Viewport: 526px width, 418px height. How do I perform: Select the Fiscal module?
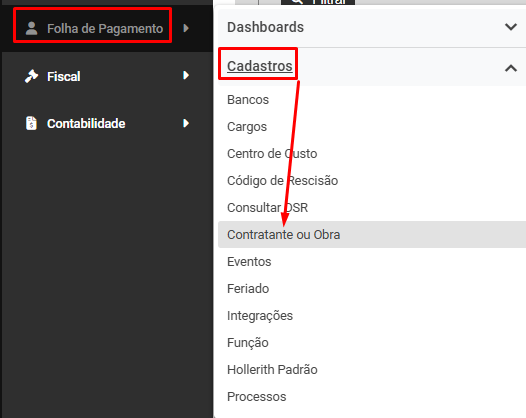(x=64, y=76)
